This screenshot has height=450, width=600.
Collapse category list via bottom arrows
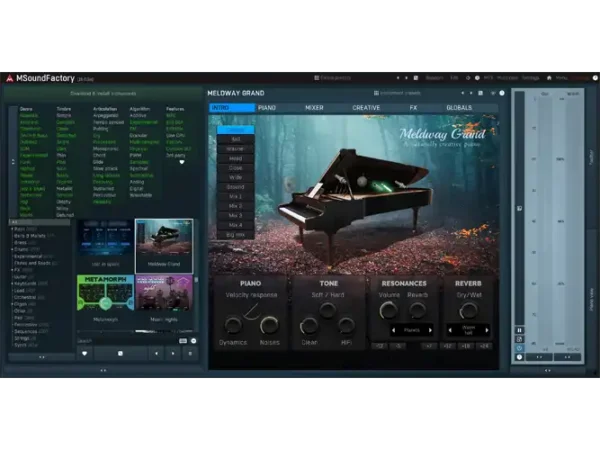(x=42, y=357)
